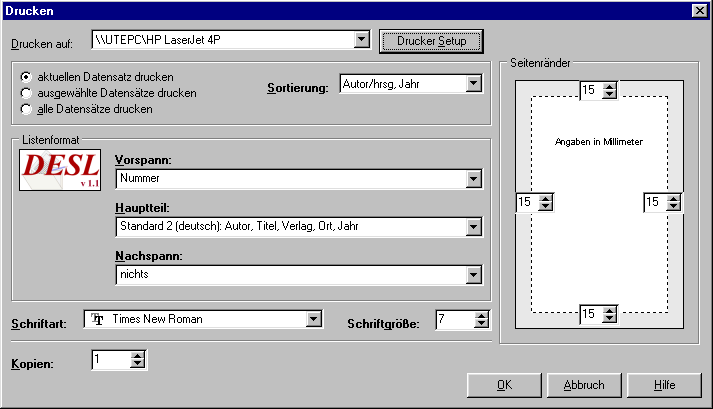This screenshot has width=713, height=409.
Task: Click the top margin value field
Action: pos(592,90)
